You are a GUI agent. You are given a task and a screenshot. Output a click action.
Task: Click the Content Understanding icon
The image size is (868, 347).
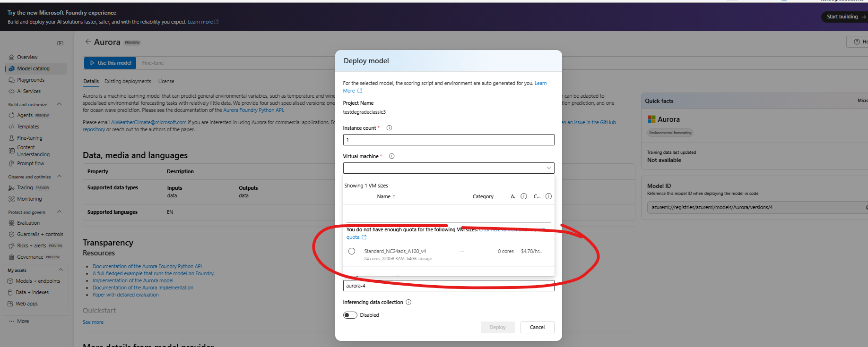(11, 151)
